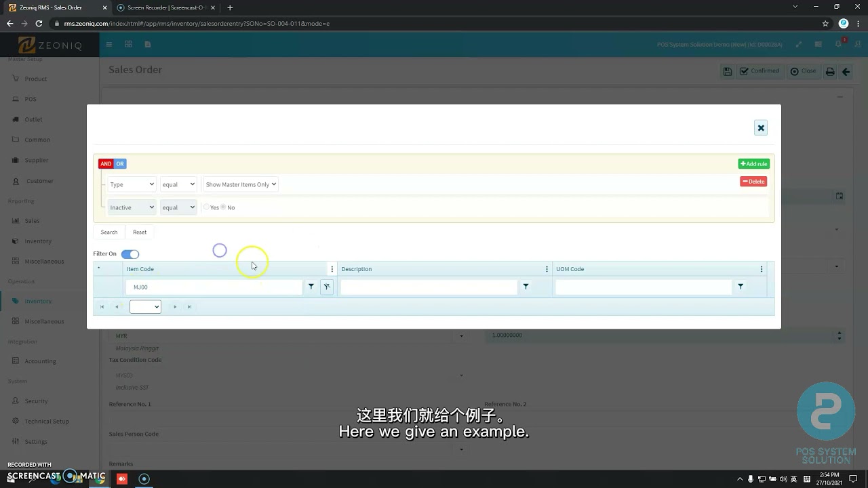Open the inactive field dropdown
Image resolution: width=868 pixels, height=488 pixels.
132,207
